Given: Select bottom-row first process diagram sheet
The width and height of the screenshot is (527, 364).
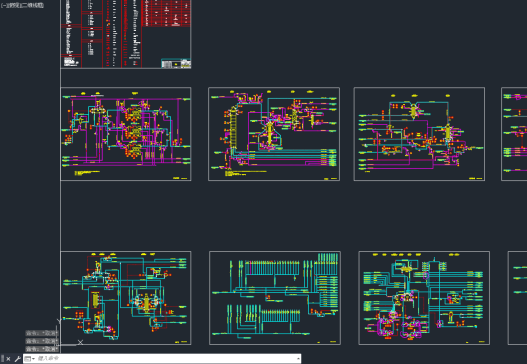Looking at the screenshot, I should click(x=126, y=298).
